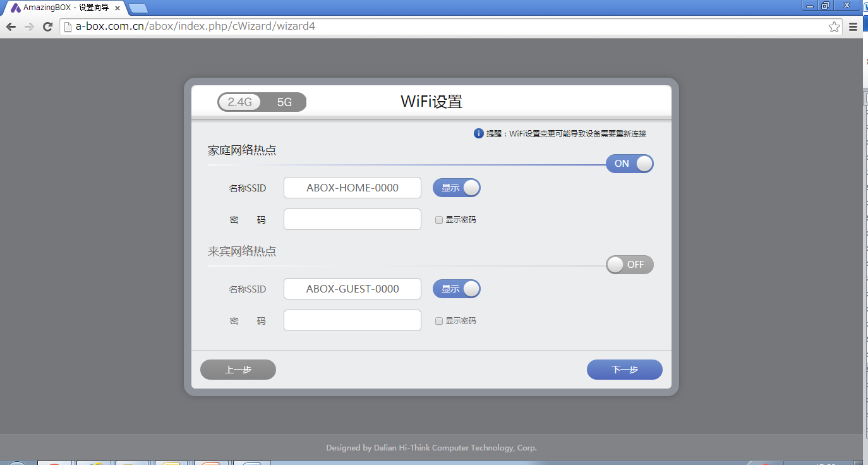
Task: Click the ABOX-GUEST-0000 SSID field
Action: pos(352,289)
